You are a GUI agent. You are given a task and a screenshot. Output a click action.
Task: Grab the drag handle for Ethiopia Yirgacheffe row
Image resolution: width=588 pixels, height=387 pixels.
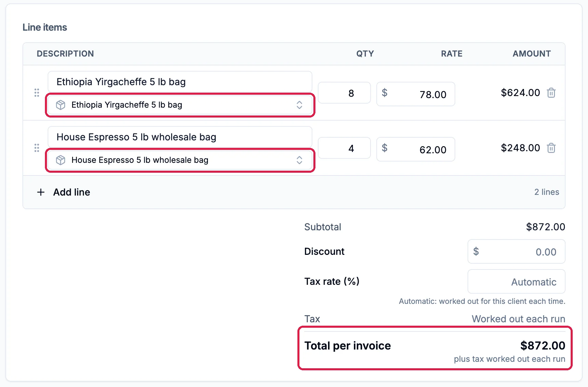(37, 93)
